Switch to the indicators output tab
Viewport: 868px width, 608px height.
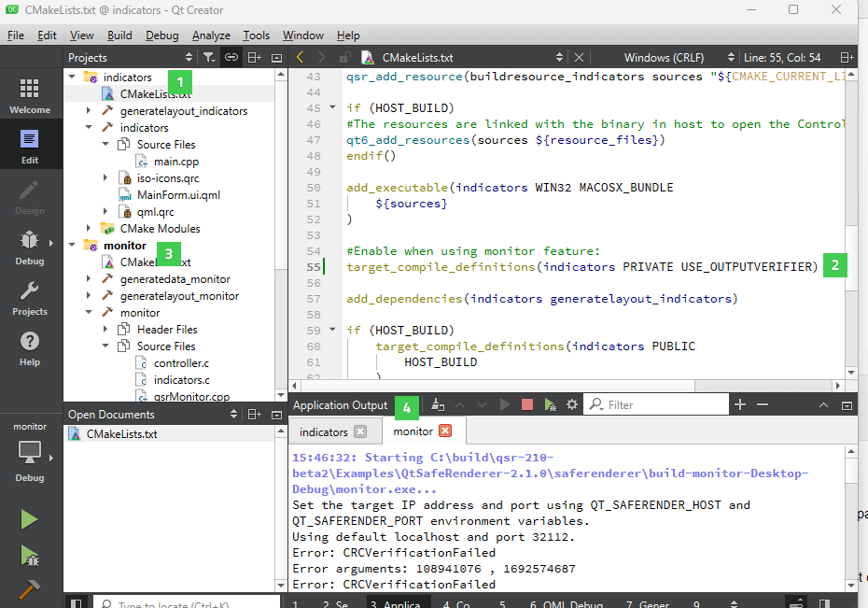[x=323, y=431]
